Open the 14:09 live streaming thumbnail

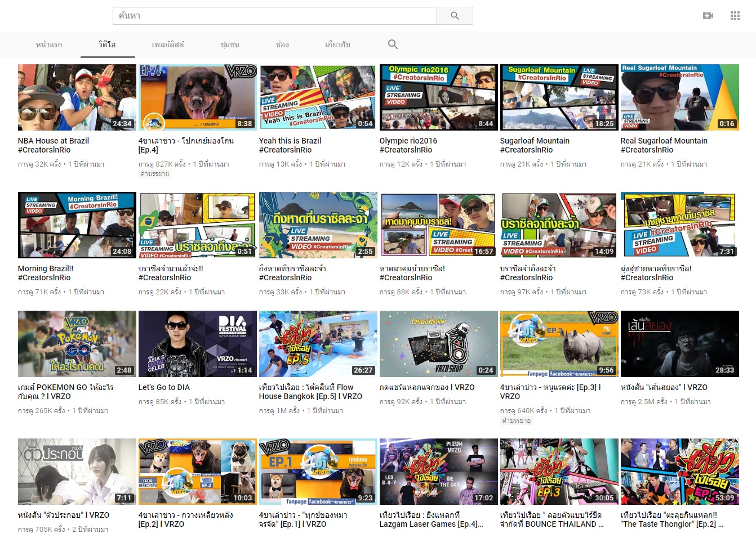coord(559,225)
